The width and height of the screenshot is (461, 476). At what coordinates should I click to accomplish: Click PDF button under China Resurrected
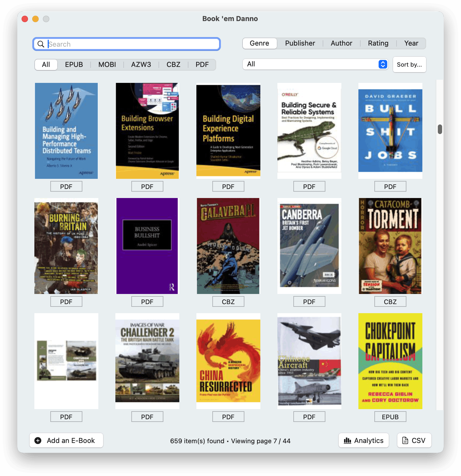228,417
